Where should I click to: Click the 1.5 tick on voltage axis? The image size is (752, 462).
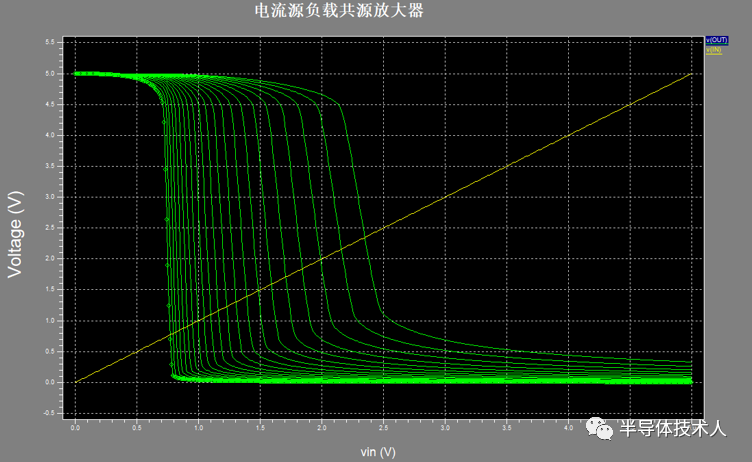pos(50,289)
